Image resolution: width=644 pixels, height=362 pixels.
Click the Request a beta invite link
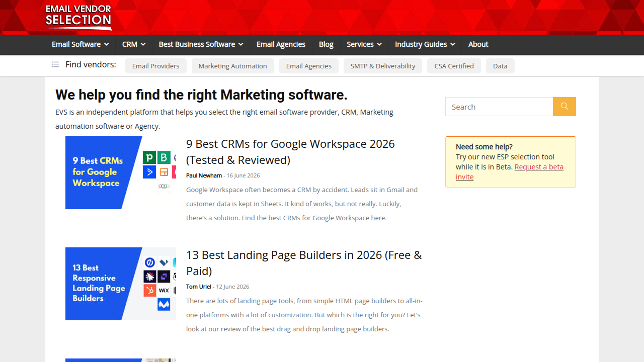[510, 172]
